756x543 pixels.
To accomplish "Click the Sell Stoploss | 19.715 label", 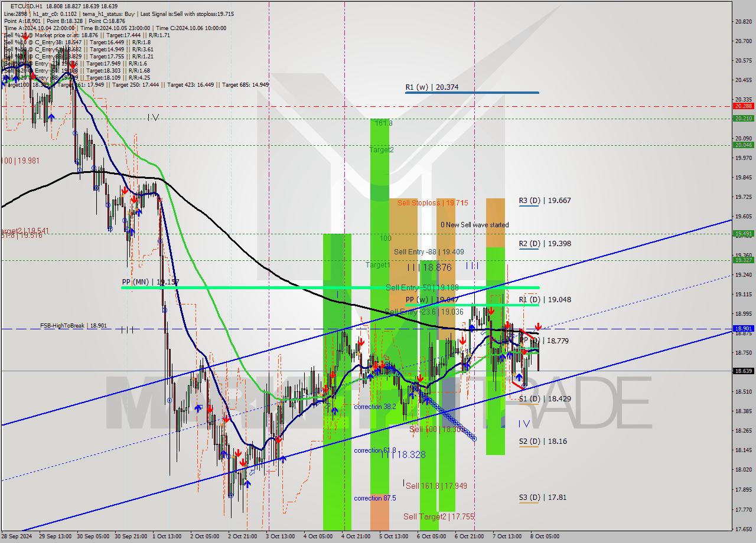I will click(x=432, y=203).
